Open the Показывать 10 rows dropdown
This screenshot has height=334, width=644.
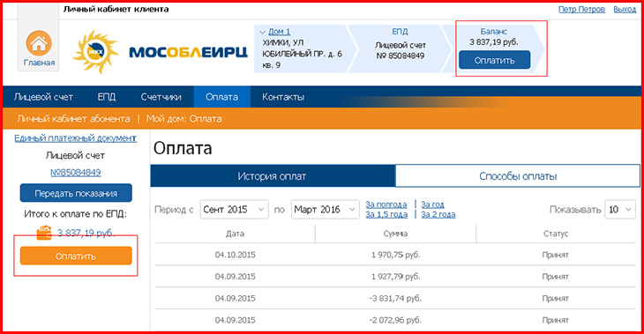(620, 210)
